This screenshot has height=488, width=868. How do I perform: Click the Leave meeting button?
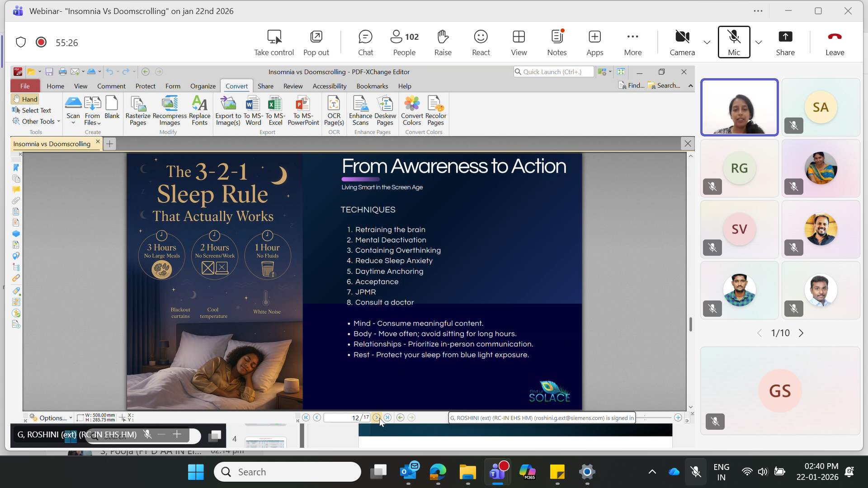[834, 42]
